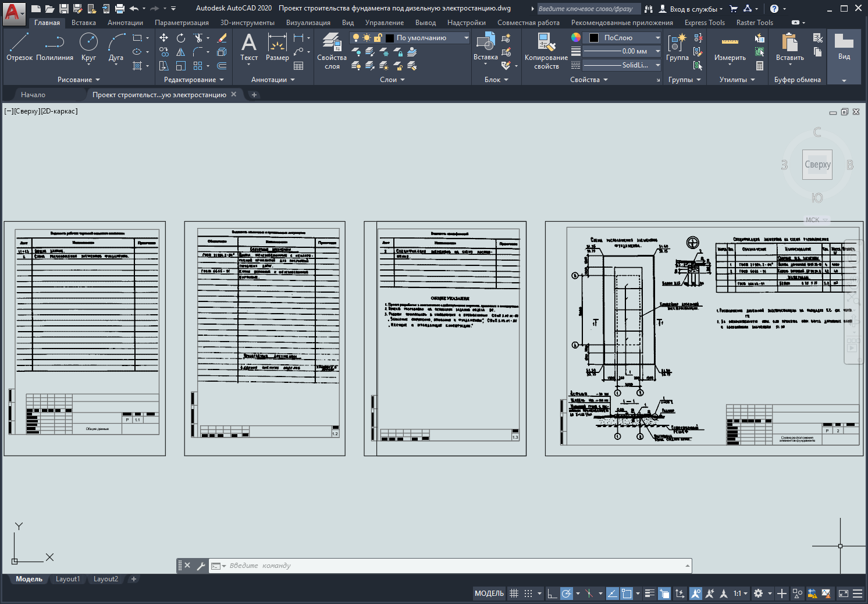The image size is (868, 604).
Task: Select the Круг circle tool
Action: [x=88, y=47]
